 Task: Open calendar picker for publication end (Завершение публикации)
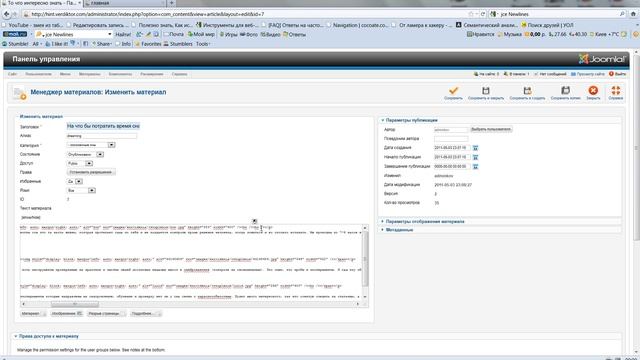476,167
